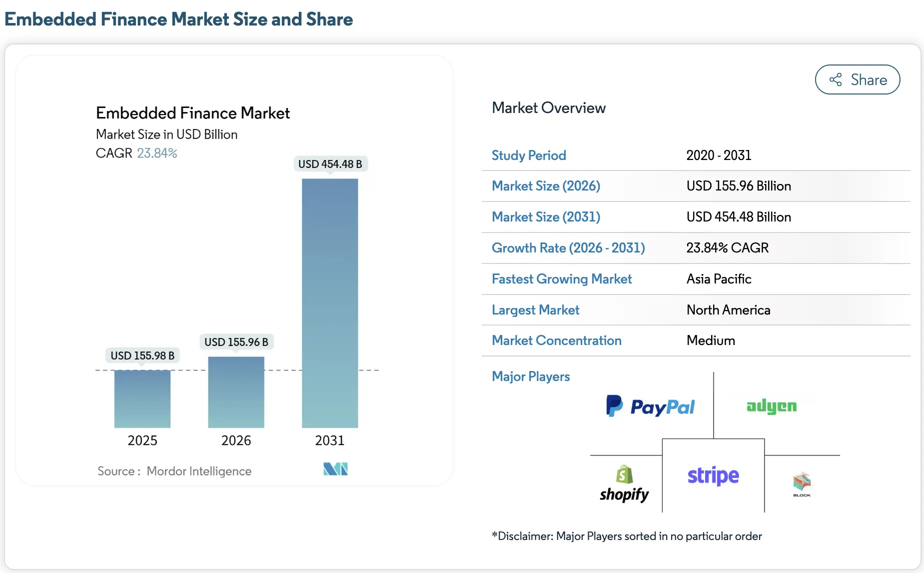Select the Market Size (2026) row label
Viewport: 924px width, 573px height.
546,185
